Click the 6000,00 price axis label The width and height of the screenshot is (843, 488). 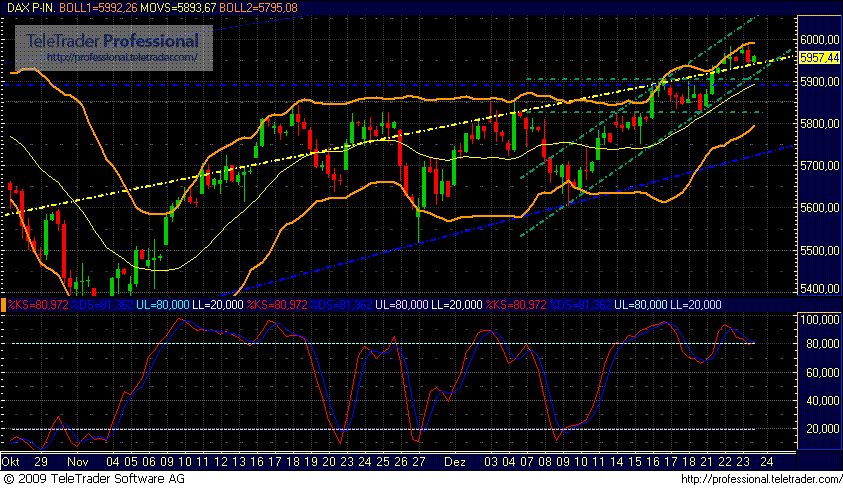(819, 39)
